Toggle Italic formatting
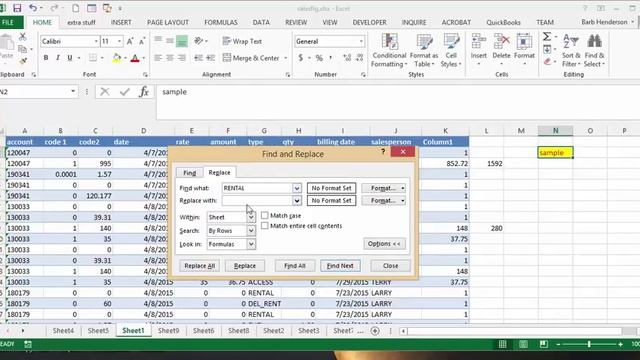Screen dimensions: 640x360 (x=58, y=58)
